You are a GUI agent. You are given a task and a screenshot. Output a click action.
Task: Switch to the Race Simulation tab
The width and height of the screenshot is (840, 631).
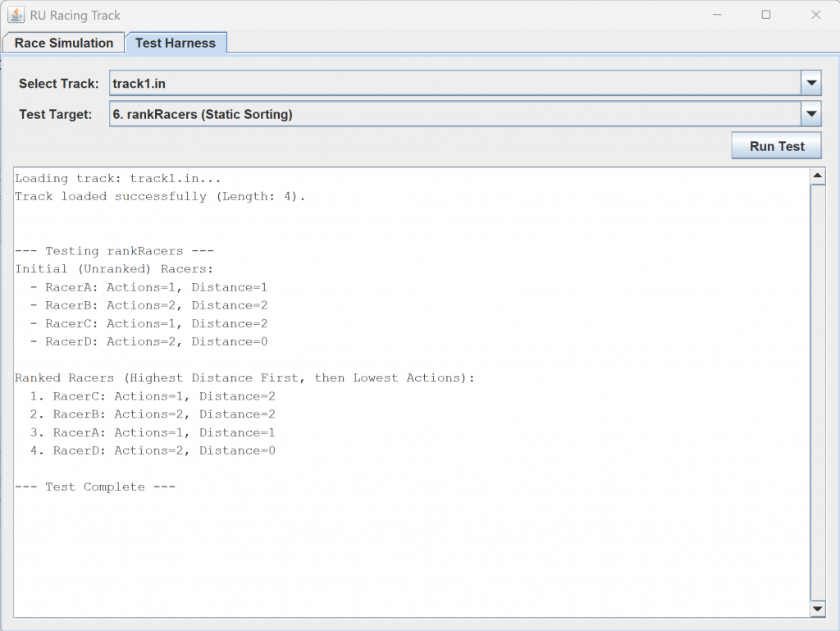click(63, 43)
